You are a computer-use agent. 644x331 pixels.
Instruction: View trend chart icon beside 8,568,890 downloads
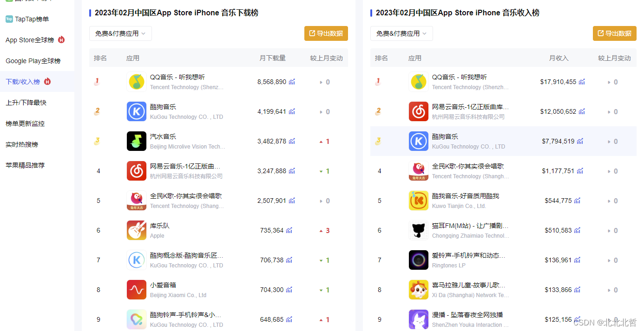pyautogui.click(x=292, y=82)
